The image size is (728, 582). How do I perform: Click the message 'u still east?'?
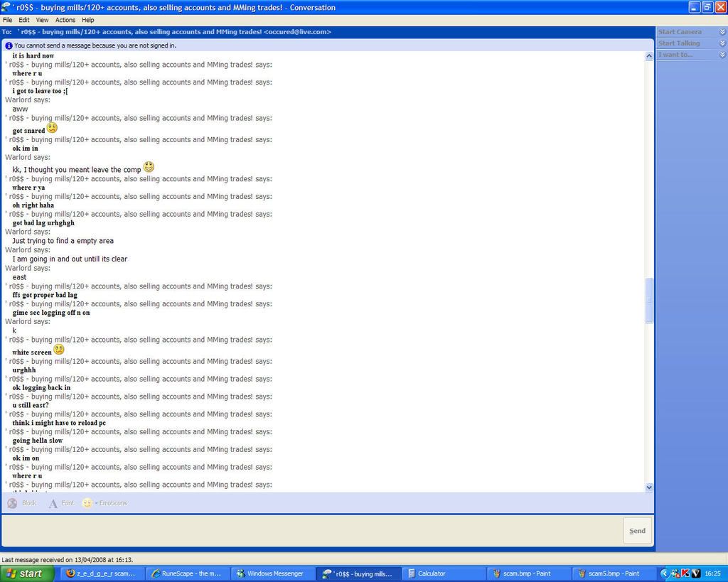coord(30,405)
